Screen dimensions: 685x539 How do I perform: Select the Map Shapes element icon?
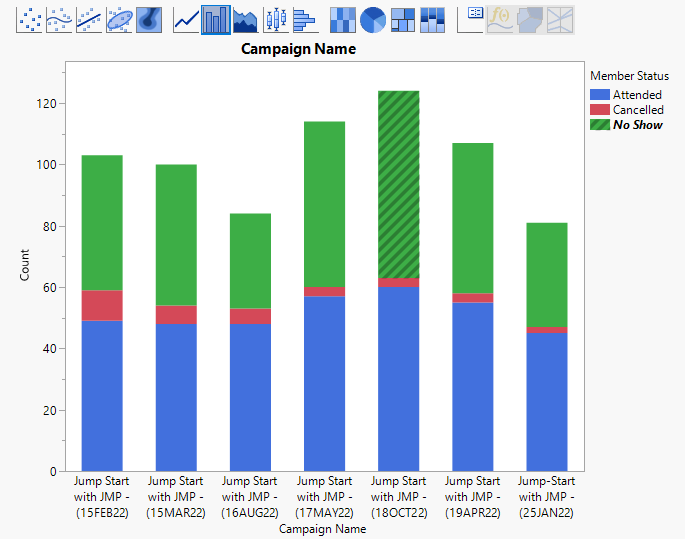(530, 20)
